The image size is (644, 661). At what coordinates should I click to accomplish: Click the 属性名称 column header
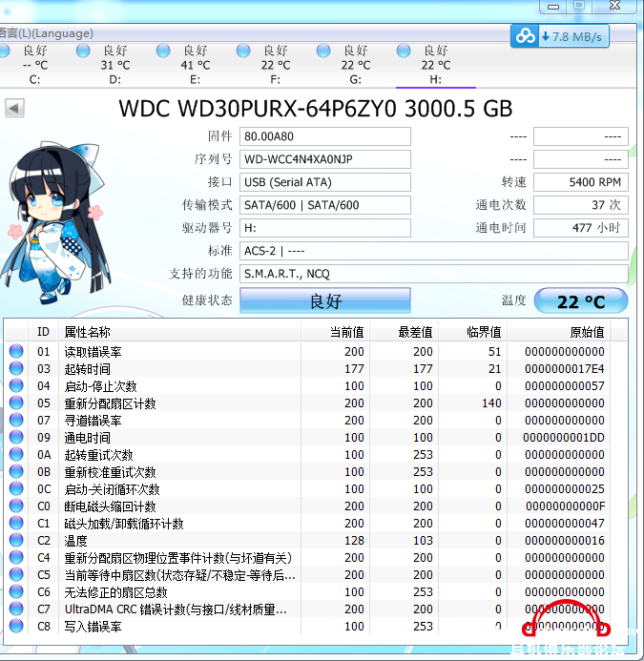click(179, 332)
